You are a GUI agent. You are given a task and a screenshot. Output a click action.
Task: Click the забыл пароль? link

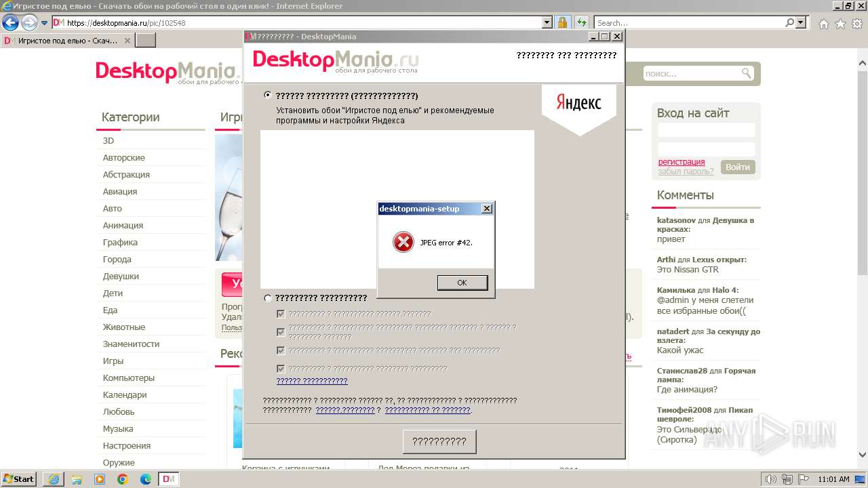[x=686, y=171]
